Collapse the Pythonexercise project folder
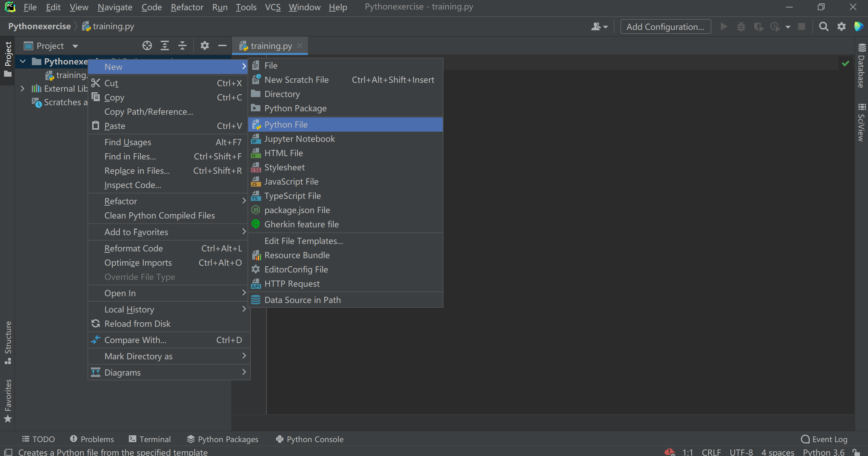This screenshot has height=456, width=868. [23, 61]
